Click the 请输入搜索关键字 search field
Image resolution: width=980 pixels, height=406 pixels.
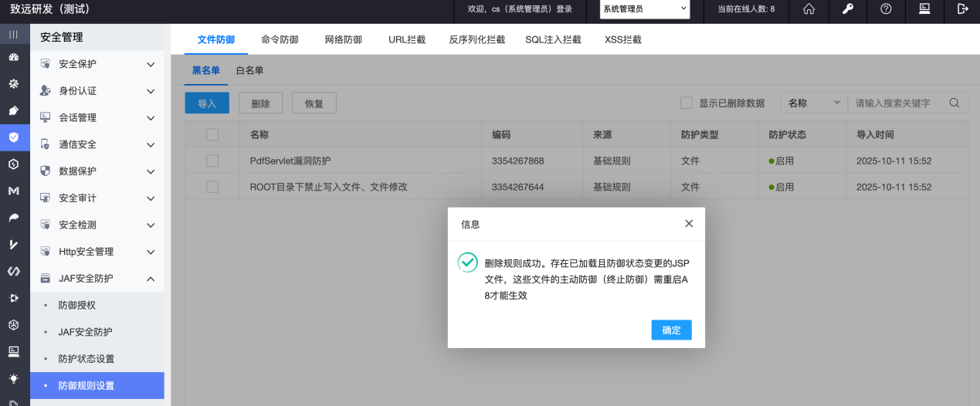(896, 103)
